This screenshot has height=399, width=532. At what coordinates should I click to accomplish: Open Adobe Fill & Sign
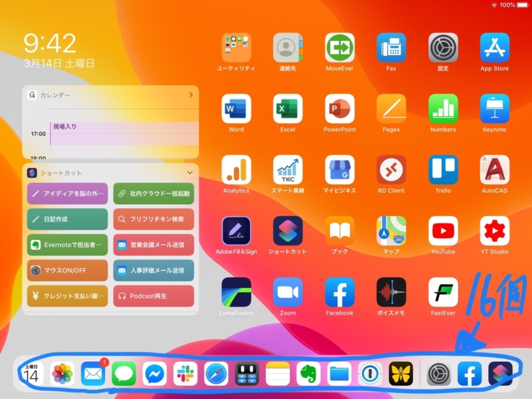(x=236, y=231)
